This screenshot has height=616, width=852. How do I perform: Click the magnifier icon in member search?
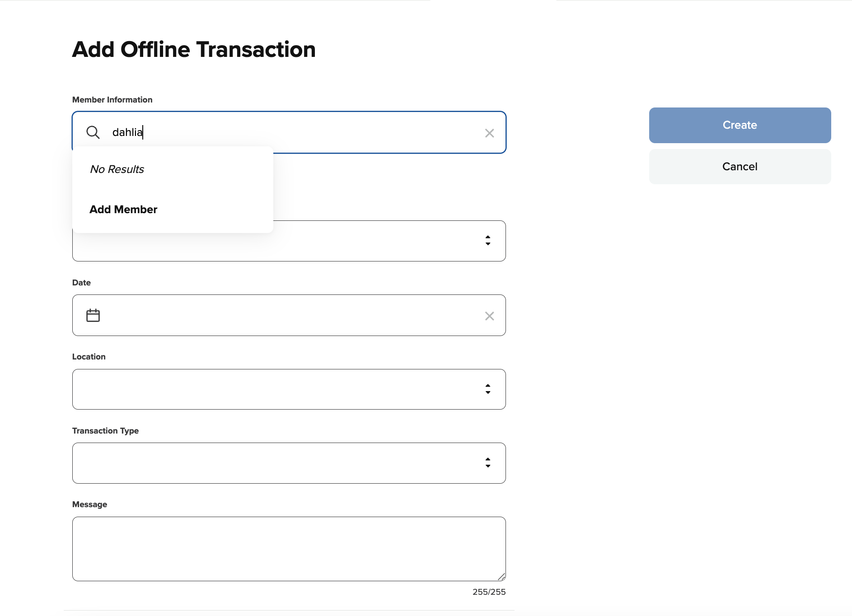click(93, 132)
